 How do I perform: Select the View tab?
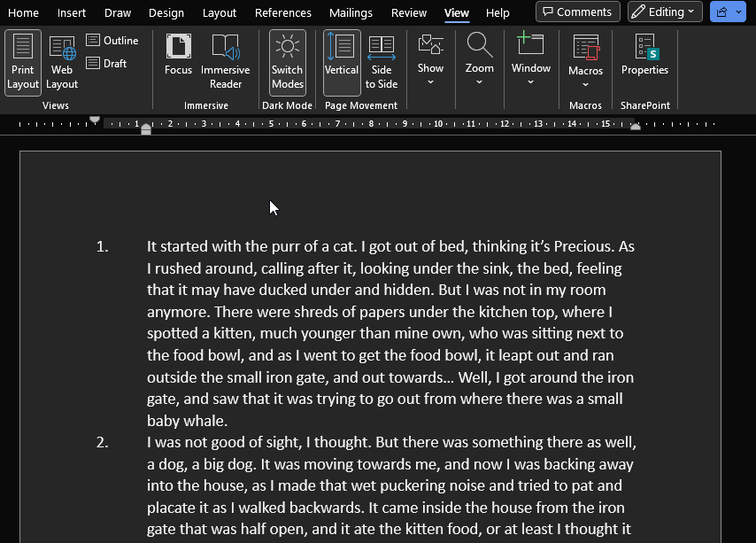pos(457,12)
